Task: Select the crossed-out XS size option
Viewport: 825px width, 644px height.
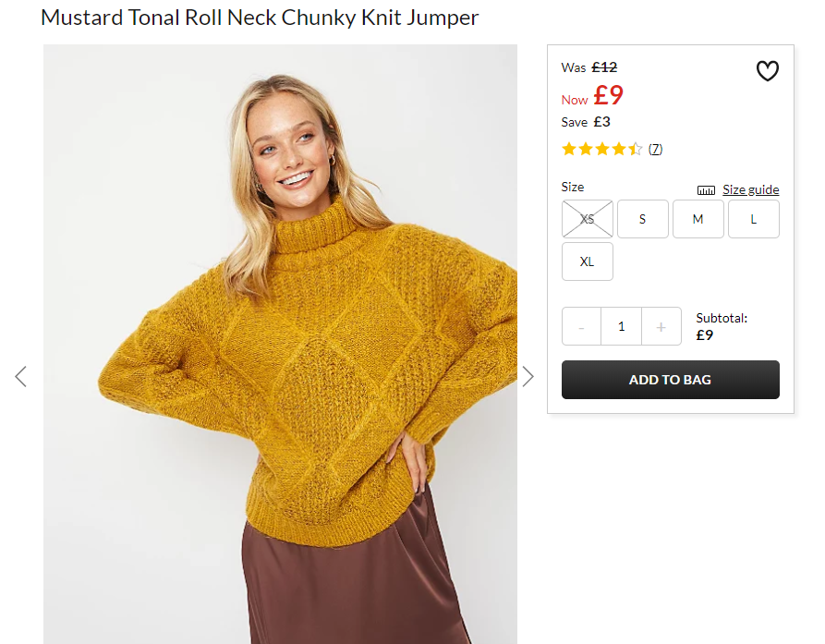Action: pyautogui.click(x=588, y=219)
